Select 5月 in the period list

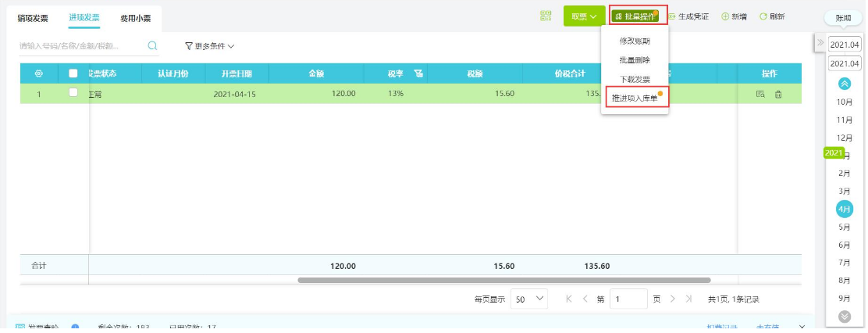click(845, 227)
